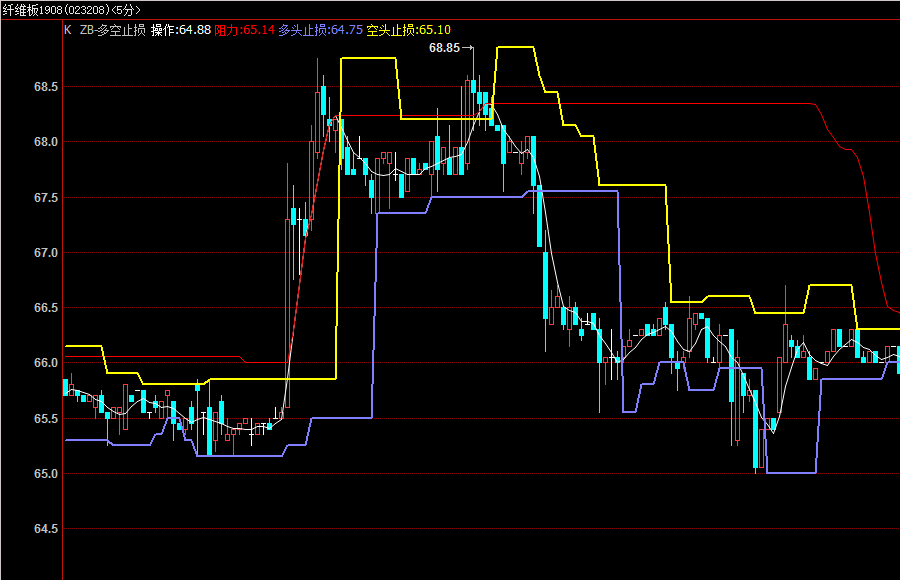Click the 操作:64.88 value
Viewport: 900px width, 580px height.
click(x=181, y=30)
